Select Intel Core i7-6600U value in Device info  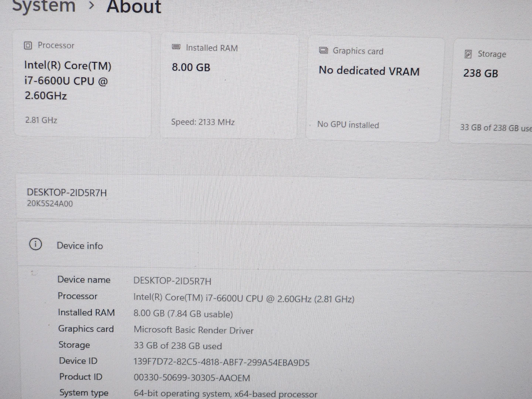point(244,298)
